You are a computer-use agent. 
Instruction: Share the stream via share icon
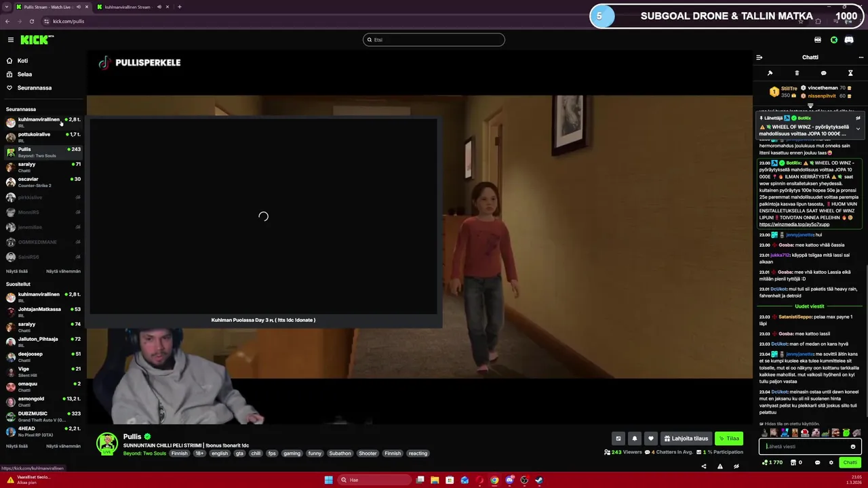click(x=703, y=466)
